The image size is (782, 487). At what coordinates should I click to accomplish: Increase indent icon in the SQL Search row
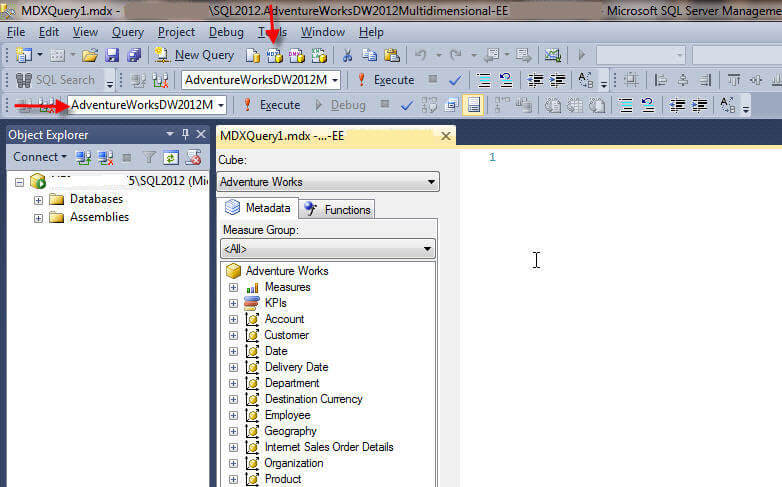558,80
